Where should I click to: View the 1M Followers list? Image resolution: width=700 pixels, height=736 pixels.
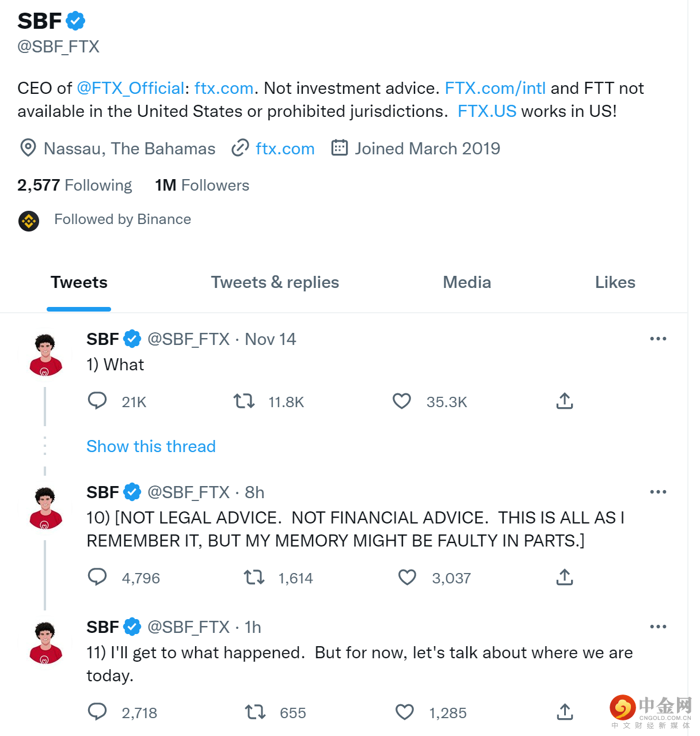(202, 185)
